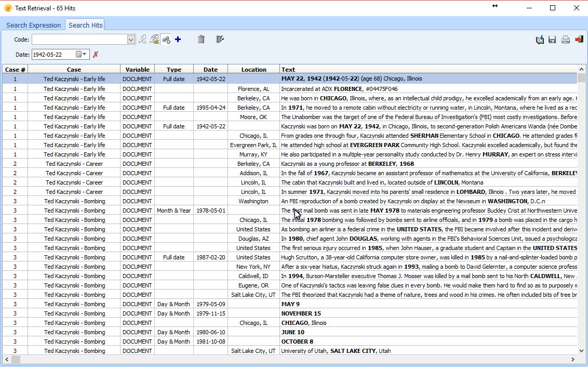Viewport: 588px width, 367px height.
Task: Click in the Date input field
Action: [54, 55]
